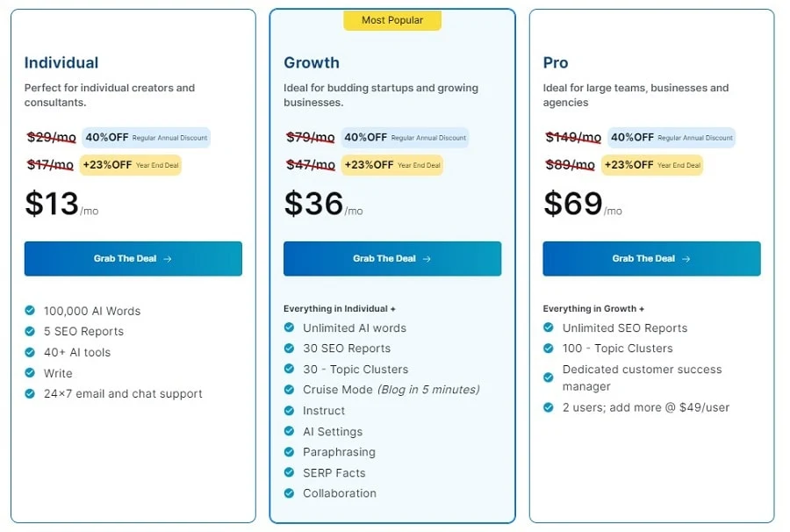Click Grab The Deal under Individual plan

[133, 259]
